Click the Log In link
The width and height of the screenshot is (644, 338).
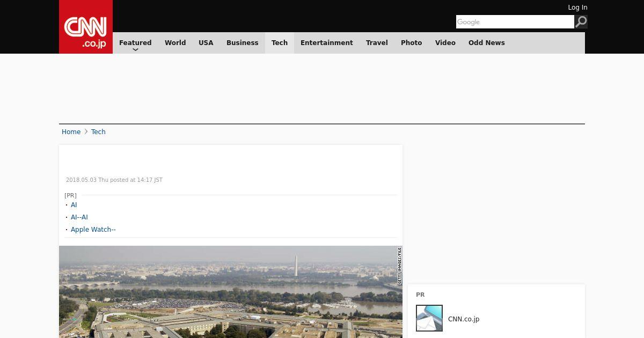[577, 8]
